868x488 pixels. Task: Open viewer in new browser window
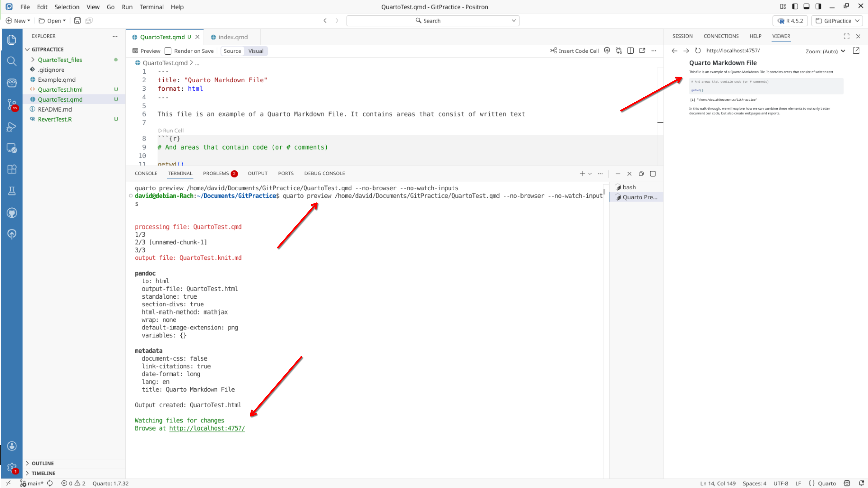coord(856,51)
